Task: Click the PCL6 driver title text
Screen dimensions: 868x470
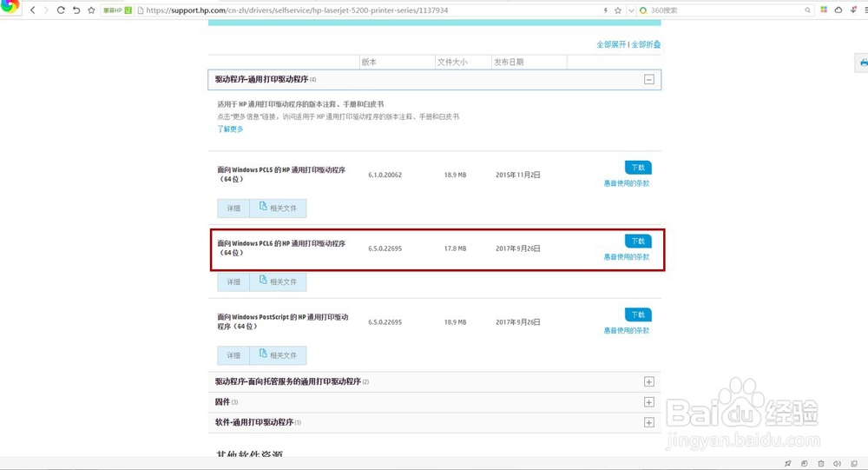Action: pos(281,248)
